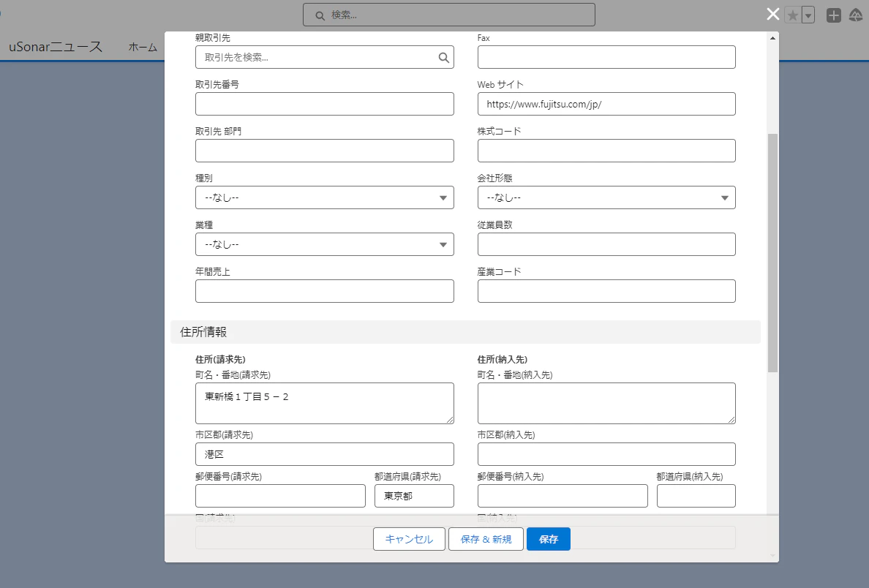Click the キャンセル button

[x=409, y=539]
